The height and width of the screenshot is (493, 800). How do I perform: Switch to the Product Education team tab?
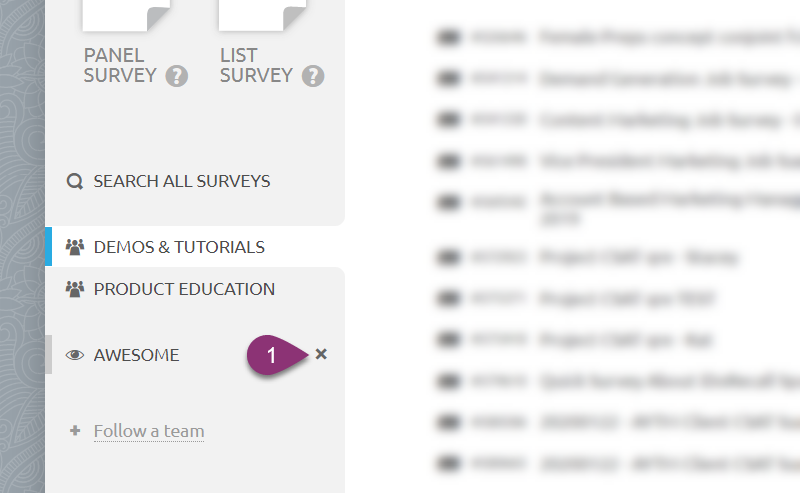[x=184, y=289]
